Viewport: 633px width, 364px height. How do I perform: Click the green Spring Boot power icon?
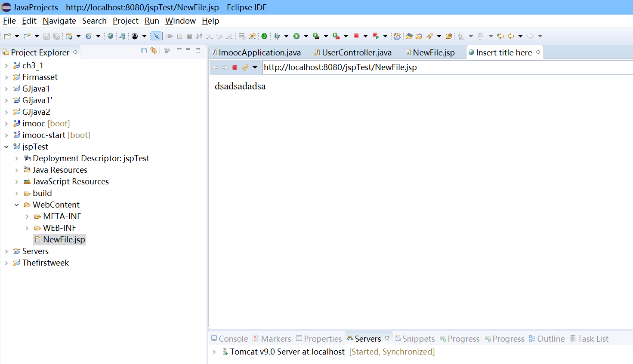(x=264, y=36)
